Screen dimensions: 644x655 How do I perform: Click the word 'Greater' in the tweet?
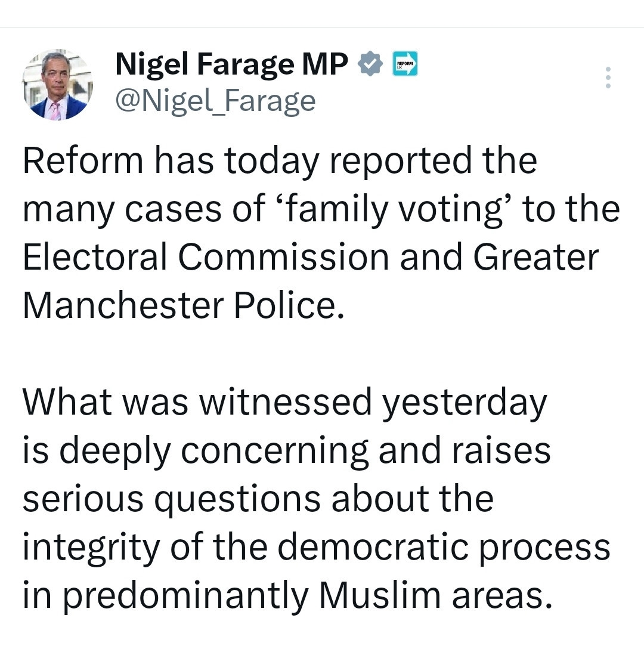[x=535, y=258]
